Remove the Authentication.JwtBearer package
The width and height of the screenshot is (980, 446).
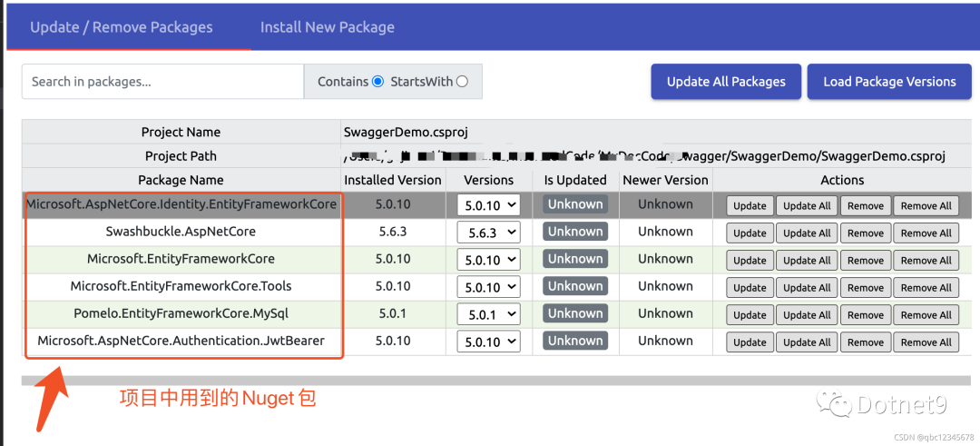pyautogui.click(x=866, y=342)
